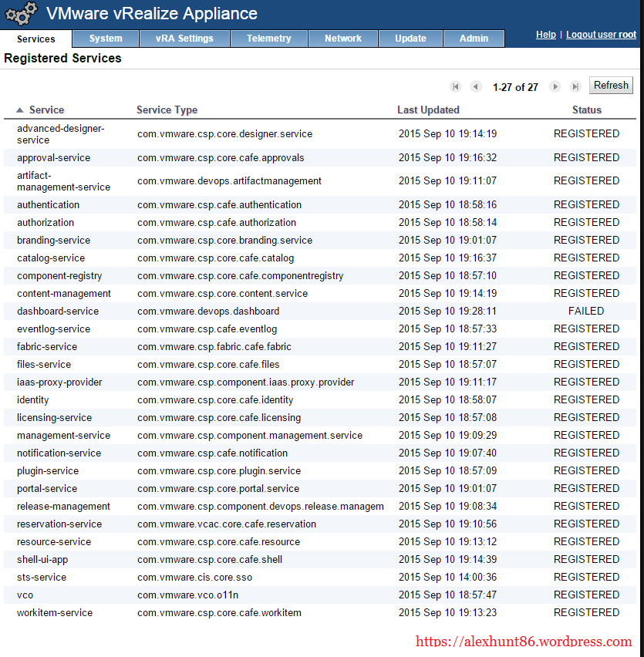Sort by Last Updated column header
The height and width of the screenshot is (657, 644).
[428, 109]
